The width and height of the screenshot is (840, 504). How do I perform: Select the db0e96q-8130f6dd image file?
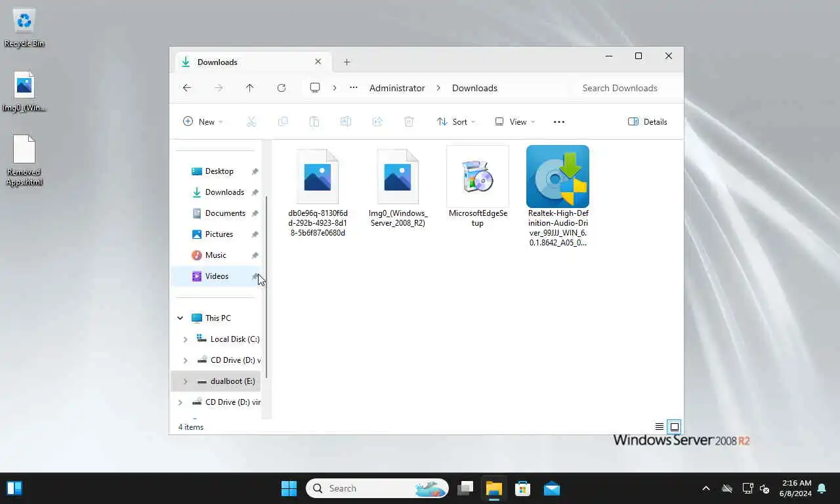(318, 193)
